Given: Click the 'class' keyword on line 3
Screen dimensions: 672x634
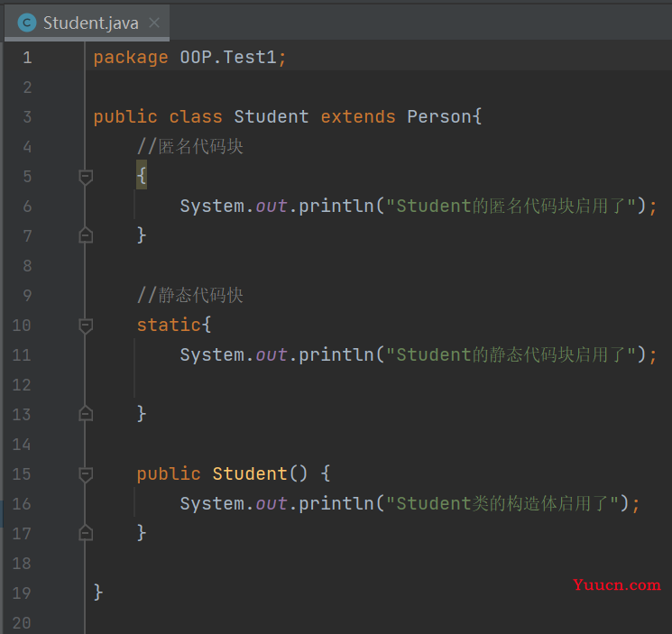Looking at the screenshot, I should click(x=196, y=116).
